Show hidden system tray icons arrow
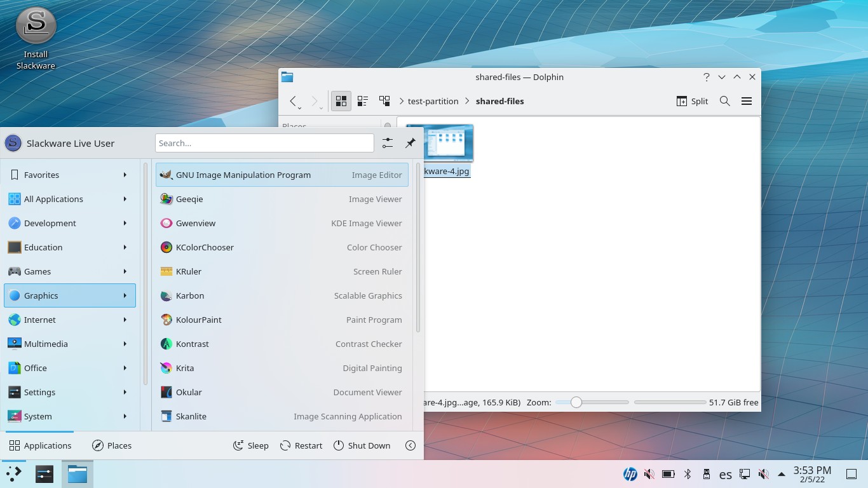Image resolution: width=868 pixels, height=488 pixels. tap(781, 474)
